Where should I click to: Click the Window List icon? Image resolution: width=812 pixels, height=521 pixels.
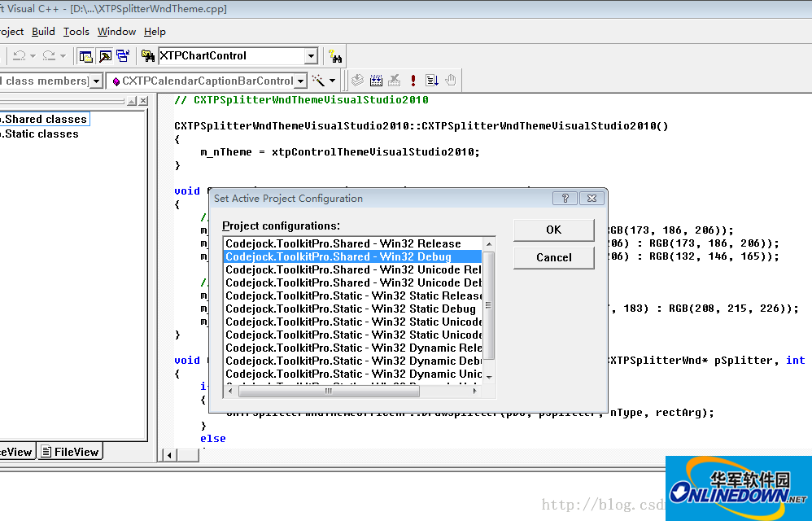coord(123,56)
